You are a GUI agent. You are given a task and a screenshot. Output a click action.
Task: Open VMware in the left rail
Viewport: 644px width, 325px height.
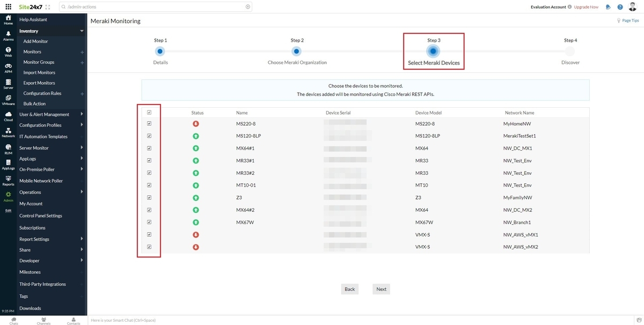click(8, 100)
